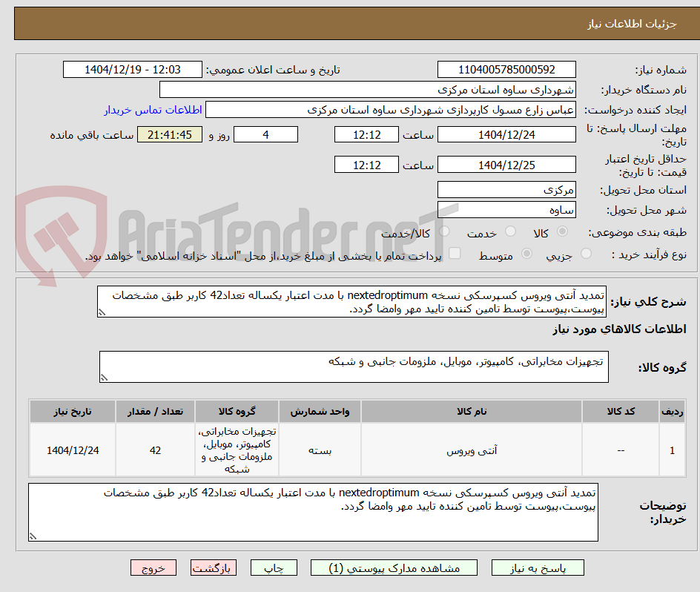Click the بازگشت back button

click(x=214, y=568)
